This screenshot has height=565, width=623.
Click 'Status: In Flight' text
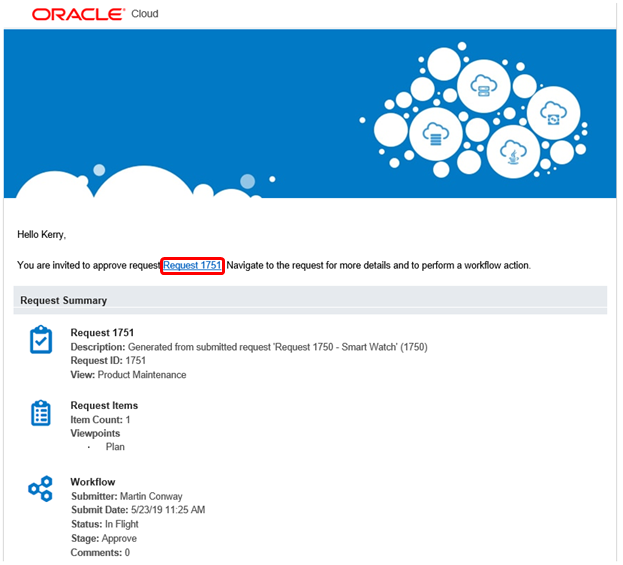(x=105, y=524)
